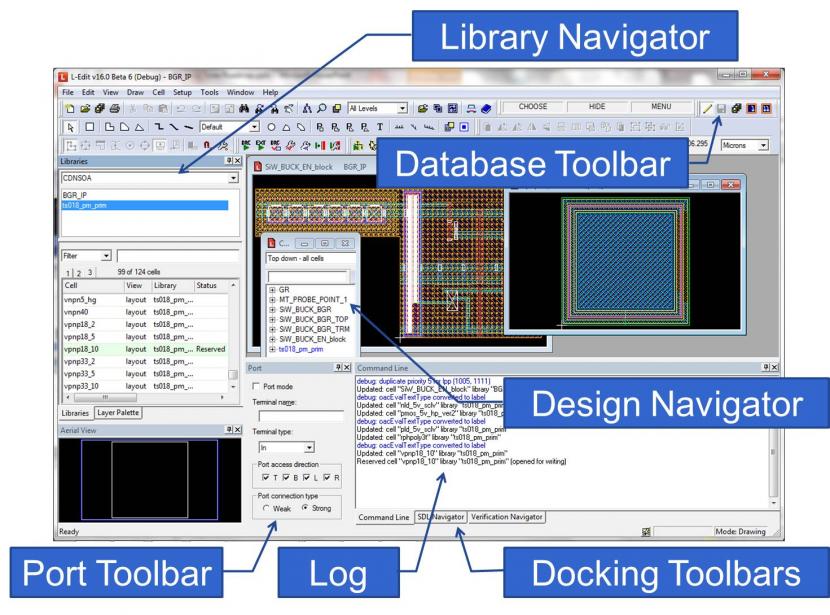Select ts018_pm_prim in the library list
Image resolution: width=830 pixels, height=615 pixels.
pos(145,206)
